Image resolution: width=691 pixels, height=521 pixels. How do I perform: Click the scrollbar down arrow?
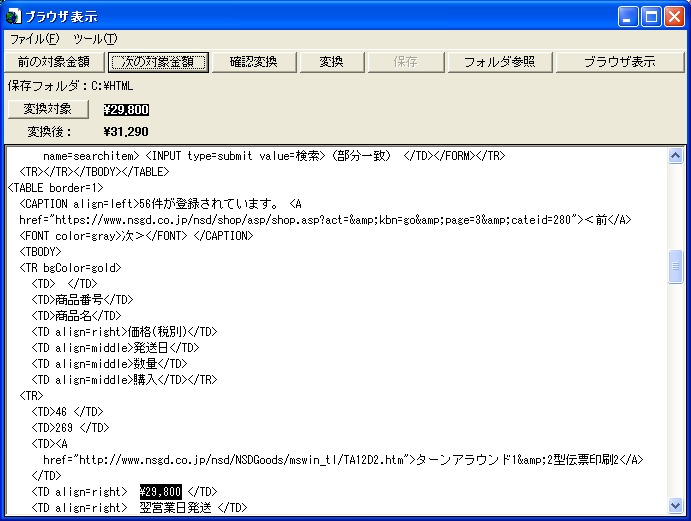click(x=675, y=505)
